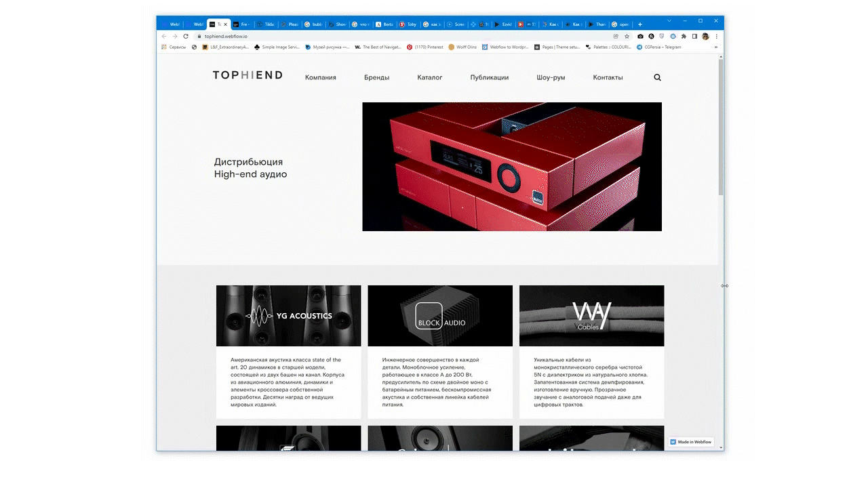868x488 pixels.
Task: Click the page vertical scrollbar thumb
Action: [720, 126]
